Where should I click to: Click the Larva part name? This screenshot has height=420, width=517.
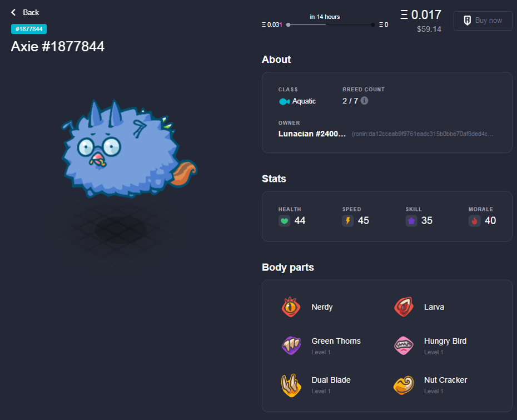[434, 307]
